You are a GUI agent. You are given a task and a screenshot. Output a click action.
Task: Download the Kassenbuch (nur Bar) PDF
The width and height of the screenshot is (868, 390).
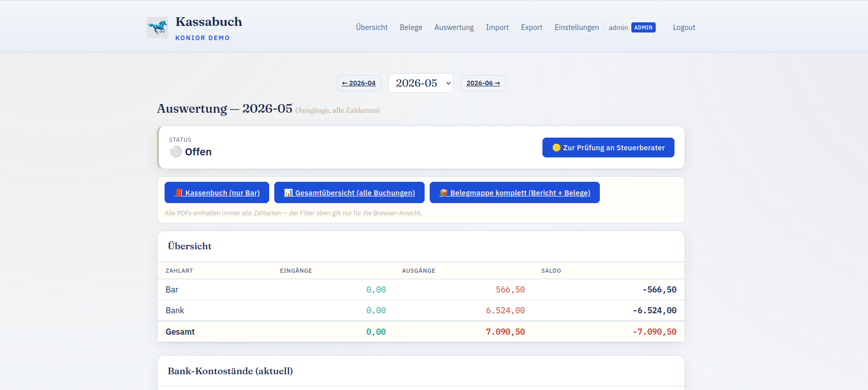click(x=217, y=192)
